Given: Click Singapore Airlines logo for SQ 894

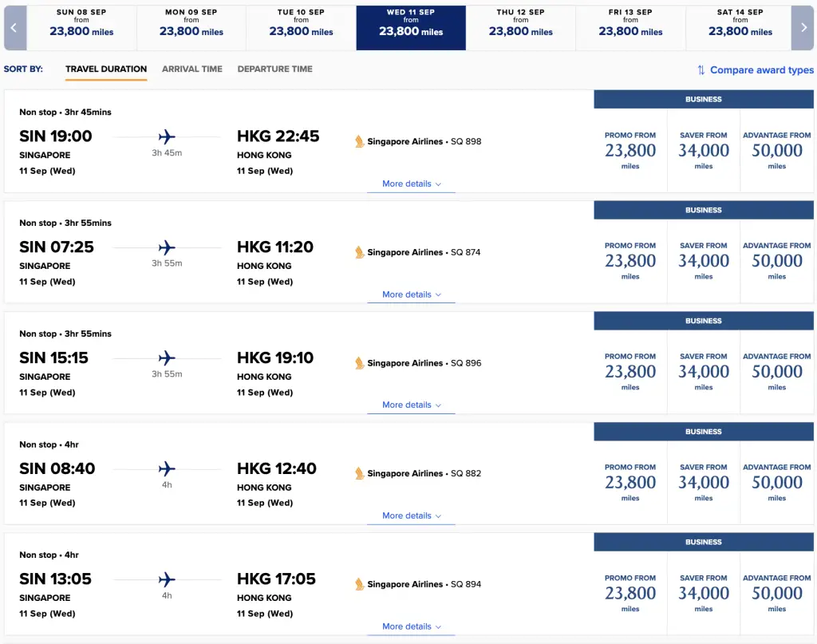Looking at the screenshot, I should tap(360, 584).
